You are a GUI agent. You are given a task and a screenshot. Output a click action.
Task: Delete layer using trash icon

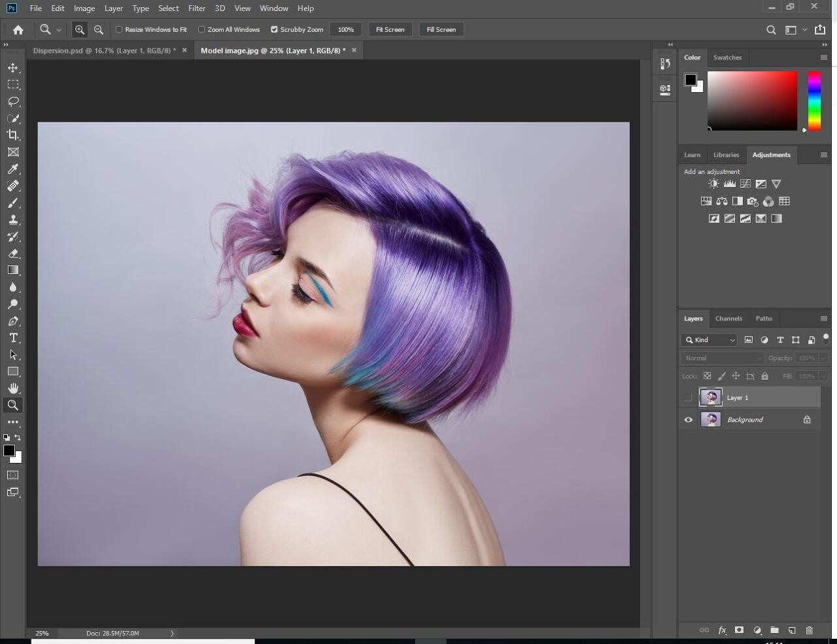click(x=809, y=630)
